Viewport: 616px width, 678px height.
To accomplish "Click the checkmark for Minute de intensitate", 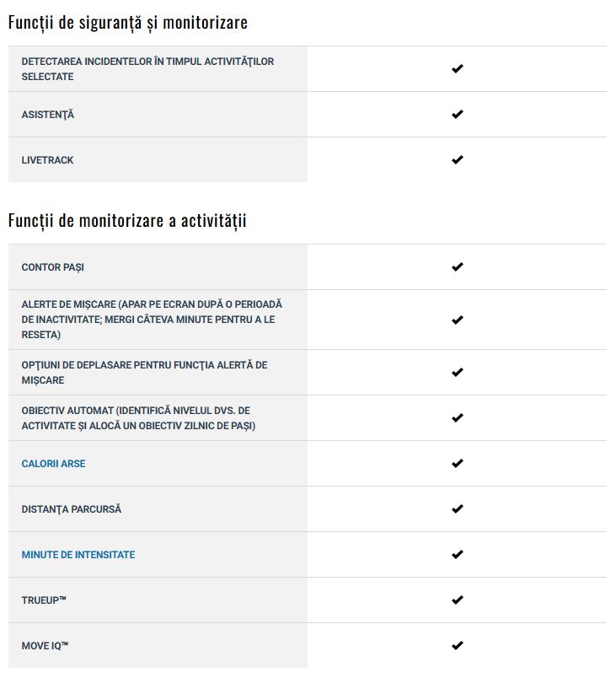I will [457, 554].
